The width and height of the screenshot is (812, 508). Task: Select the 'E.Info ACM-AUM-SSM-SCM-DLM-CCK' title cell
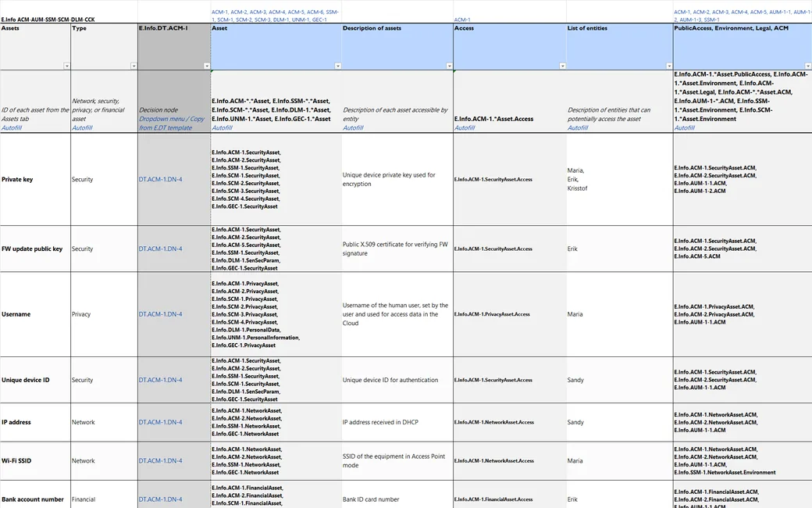(x=48, y=20)
